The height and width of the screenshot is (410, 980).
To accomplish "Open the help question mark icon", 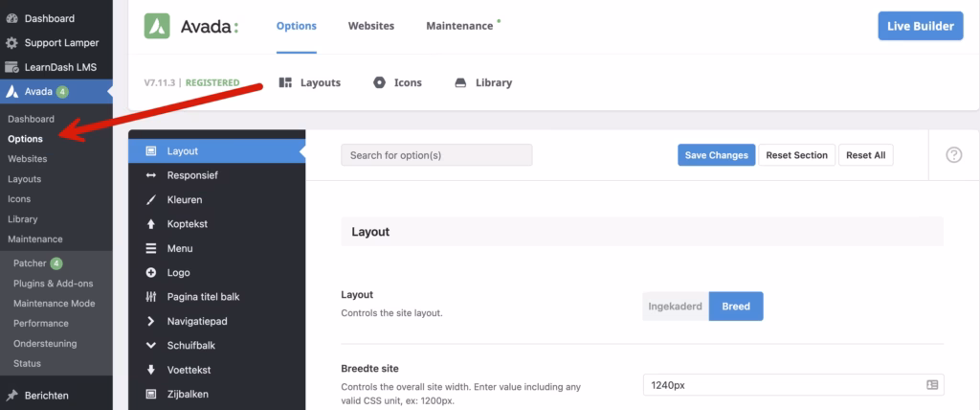I will click(x=954, y=154).
